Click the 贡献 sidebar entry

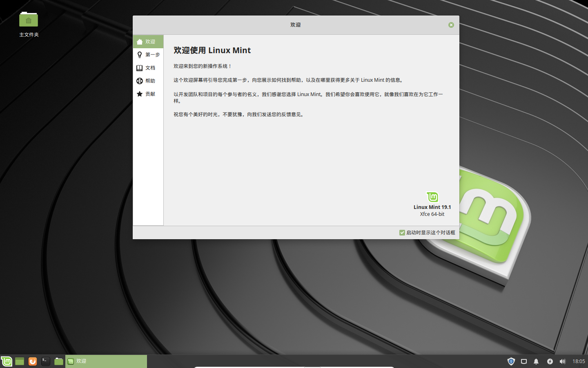[150, 94]
